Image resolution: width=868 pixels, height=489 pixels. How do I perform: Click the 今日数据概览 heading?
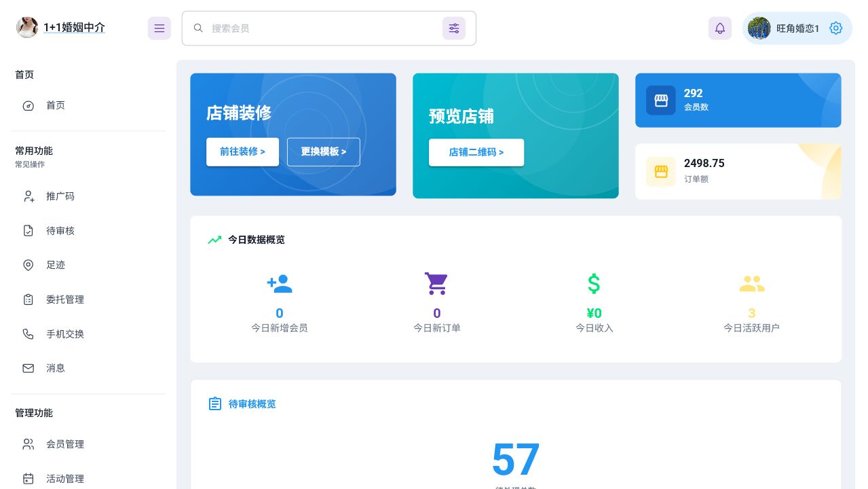(257, 240)
